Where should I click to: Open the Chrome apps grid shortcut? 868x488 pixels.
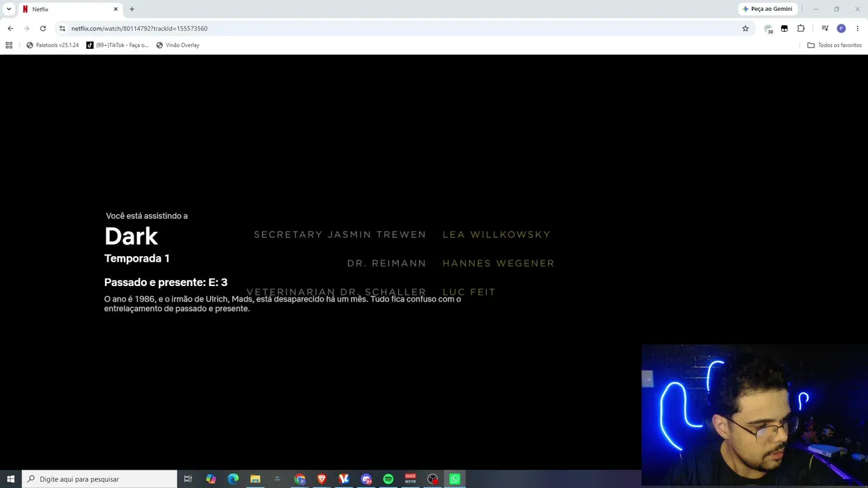pyautogui.click(x=9, y=45)
